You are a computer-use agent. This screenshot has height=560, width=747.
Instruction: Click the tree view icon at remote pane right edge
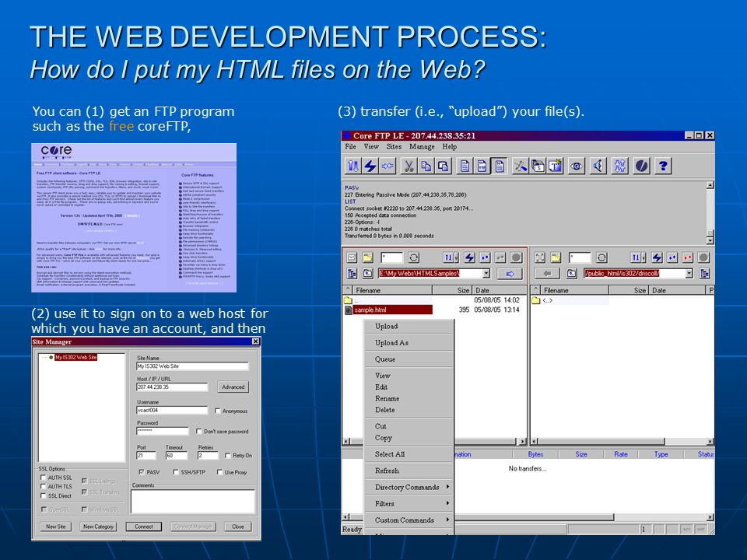(x=705, y=273)
